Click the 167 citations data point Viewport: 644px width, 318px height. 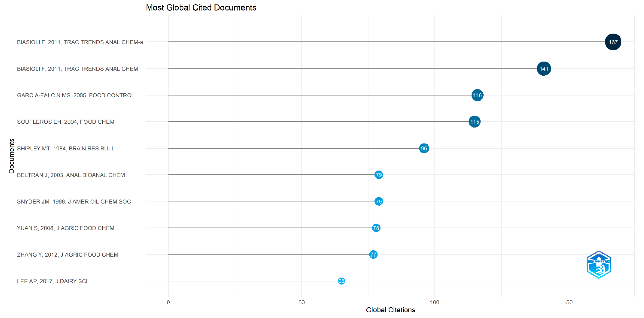click(613, 42)
